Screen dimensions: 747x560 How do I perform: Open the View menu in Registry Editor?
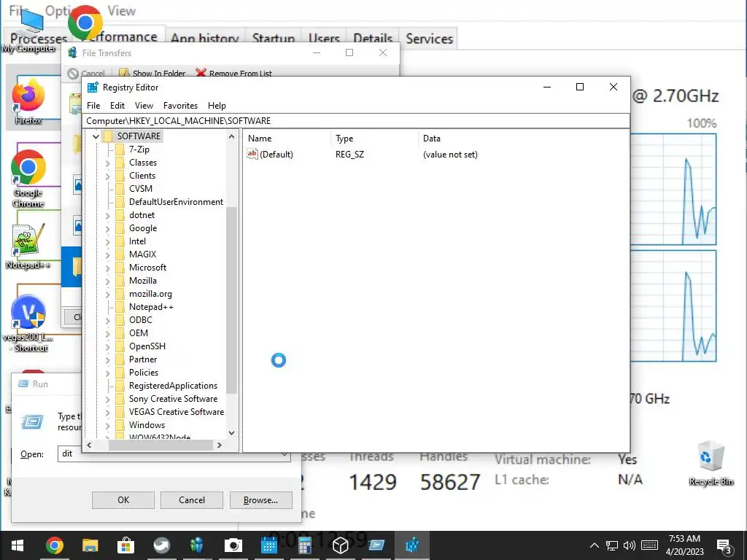click(x=144, y=106)
